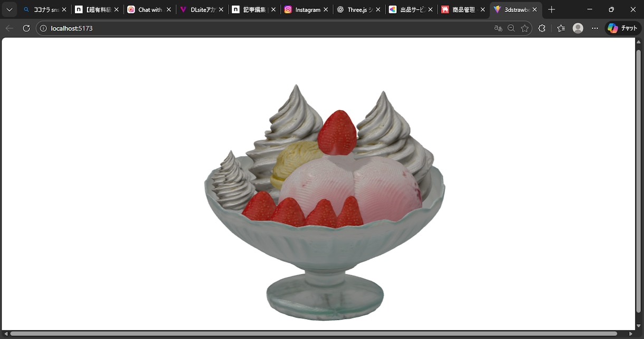Click the vertical scrollbar thumb
Image resolution: width=644 pixels, height=339 pixels.
[639, 180]
